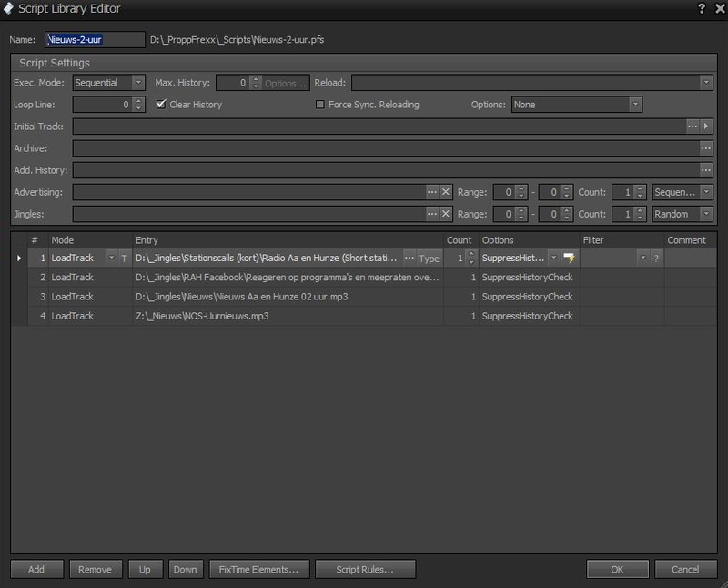728x588 pixels.
Task: Browse the Entry path for the first LoadTrack row
Action: [x=408, y=259]
